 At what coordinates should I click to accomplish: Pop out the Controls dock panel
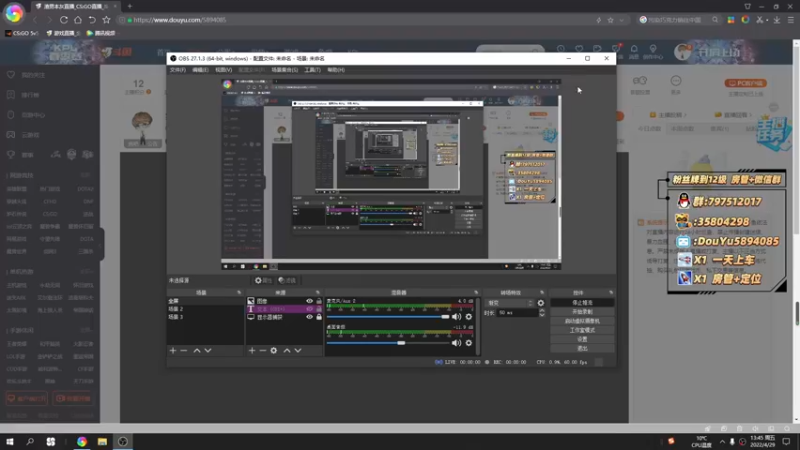click(x=611, y=292)
